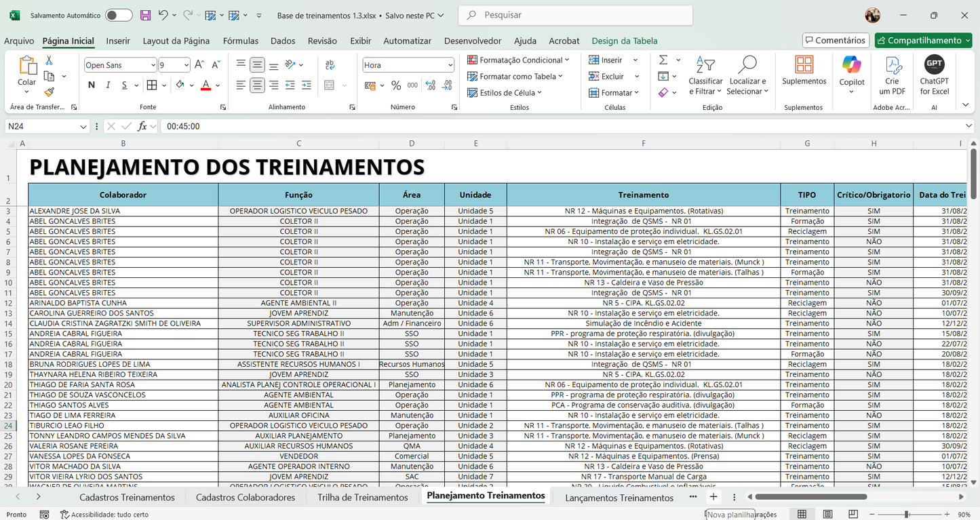Open the Dados ribbon tab

pyautogui.click(x=283, y=41)
